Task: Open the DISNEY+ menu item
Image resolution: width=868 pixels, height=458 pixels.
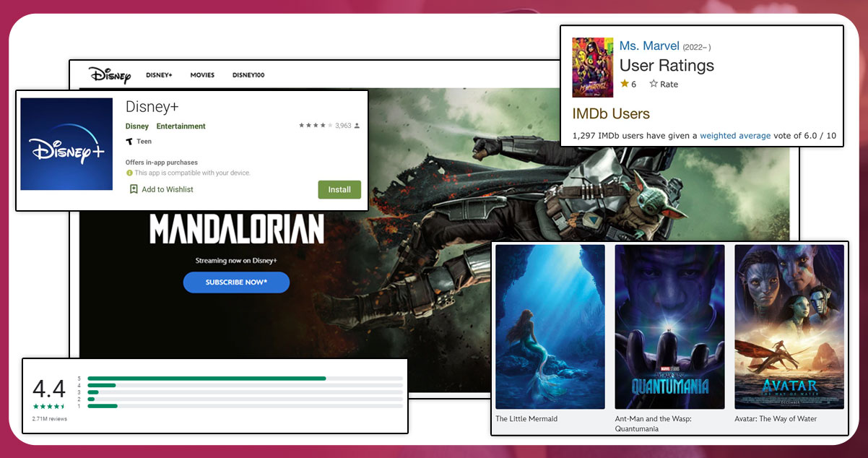Action: click(159, 75)
